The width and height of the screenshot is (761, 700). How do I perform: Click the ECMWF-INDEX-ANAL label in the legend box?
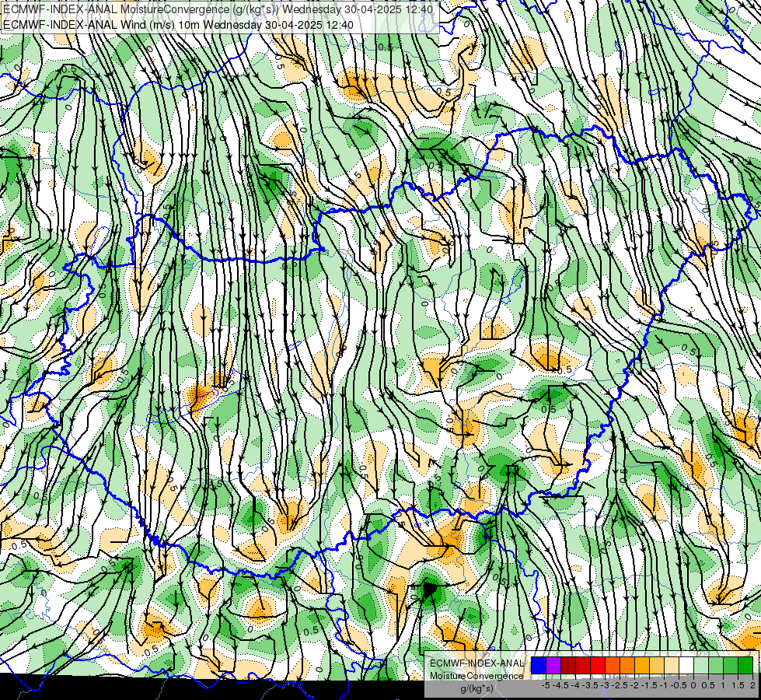[476, 663]
